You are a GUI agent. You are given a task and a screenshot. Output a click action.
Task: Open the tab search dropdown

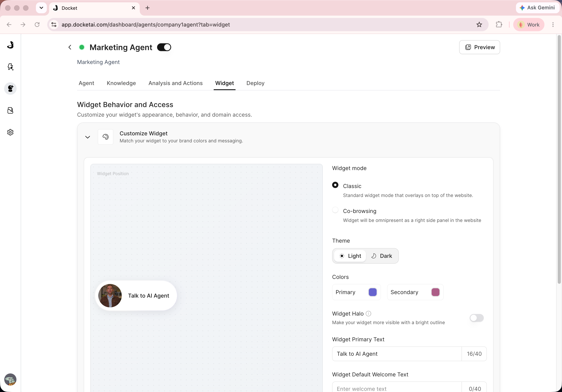tap(41, 8)
